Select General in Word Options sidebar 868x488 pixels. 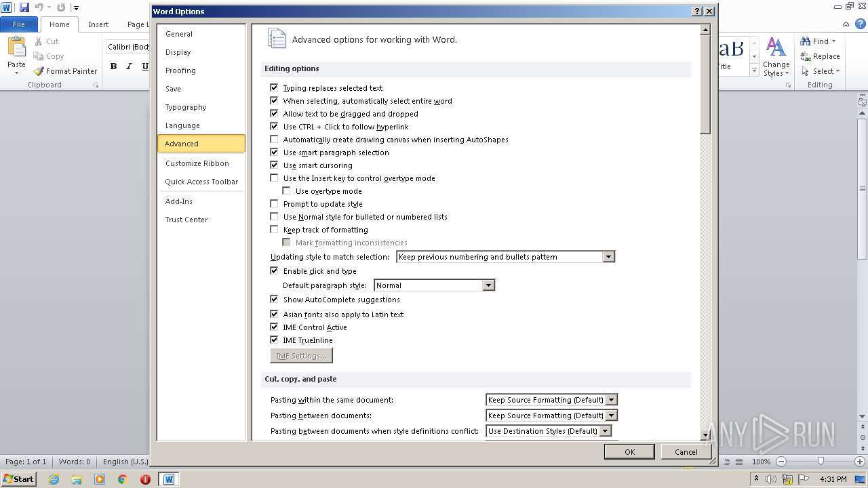coord(201,34)
